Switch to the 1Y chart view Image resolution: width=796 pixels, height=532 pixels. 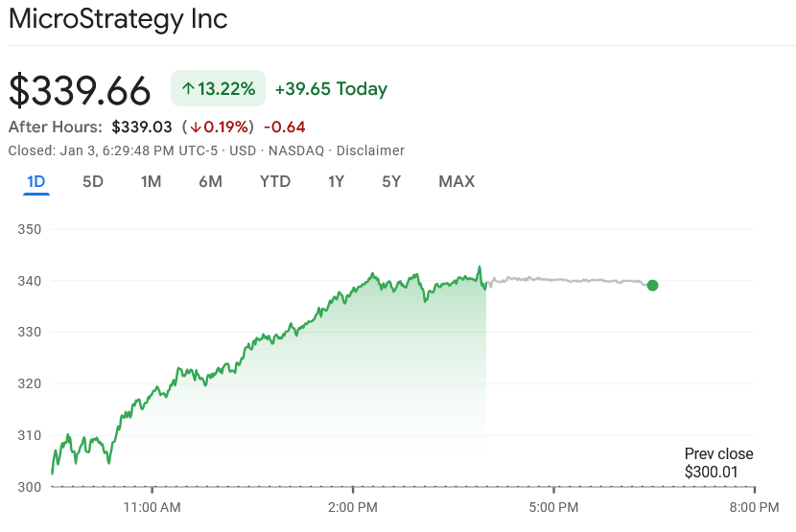click(x=336, y=181)
